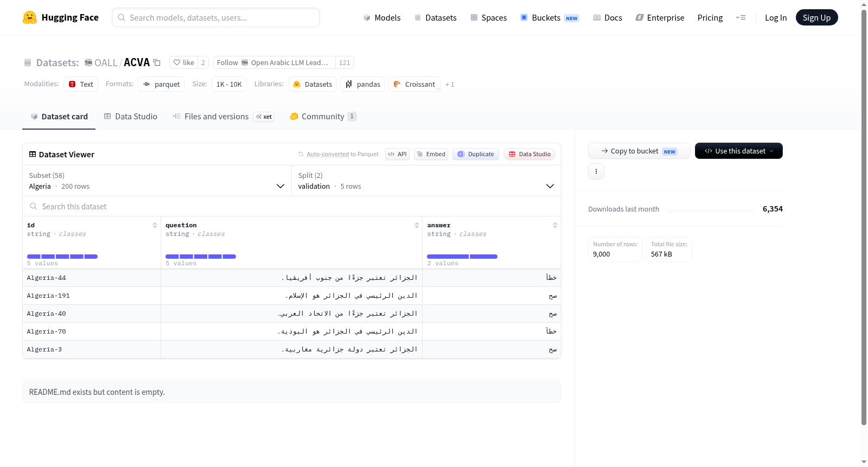The width and height of the screenshot is (868, 467).
Task: Click the OALL organization avatar icon
Action: coord(88,62)
